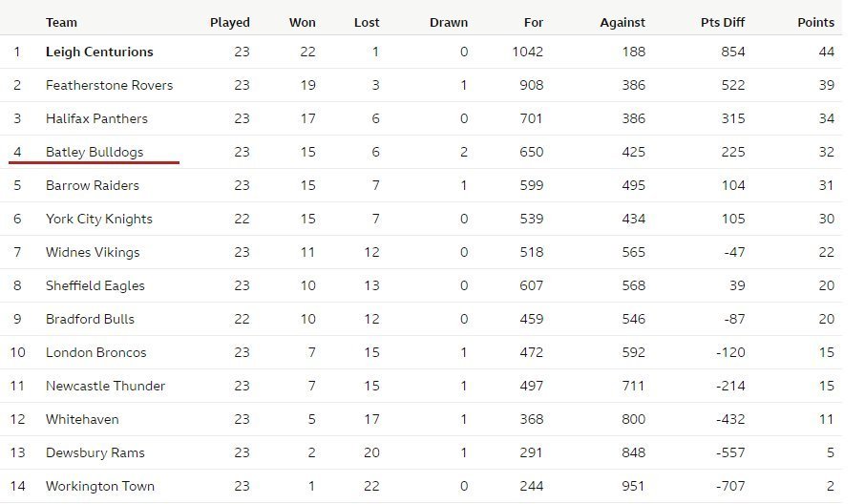Select the Whitehaven team name
865x504 pixels.
pos(82,419)
